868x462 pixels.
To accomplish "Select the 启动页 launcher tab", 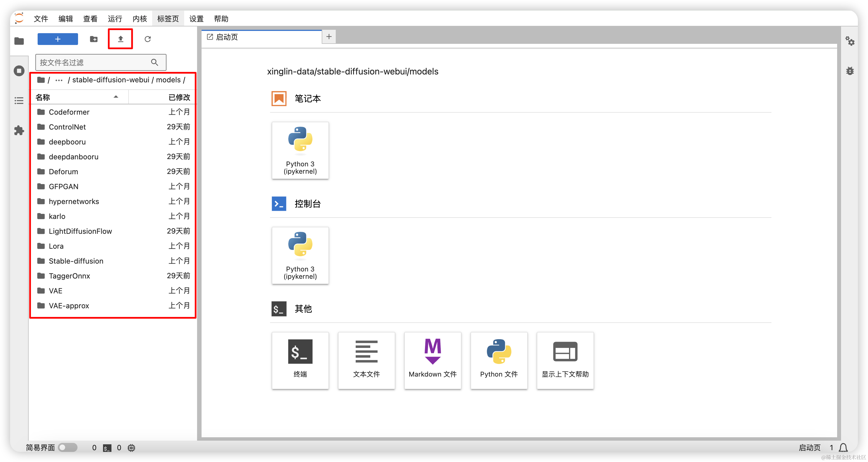I will [261, 37].
